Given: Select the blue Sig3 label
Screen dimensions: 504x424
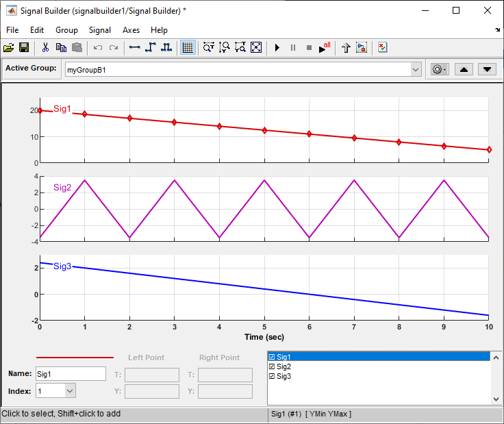Looking at the screenshot, I should (x=62, y=266).
